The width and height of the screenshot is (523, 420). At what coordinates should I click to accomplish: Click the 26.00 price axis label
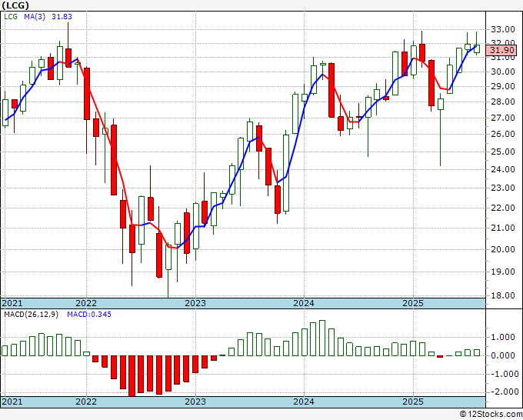pos(503,134)
